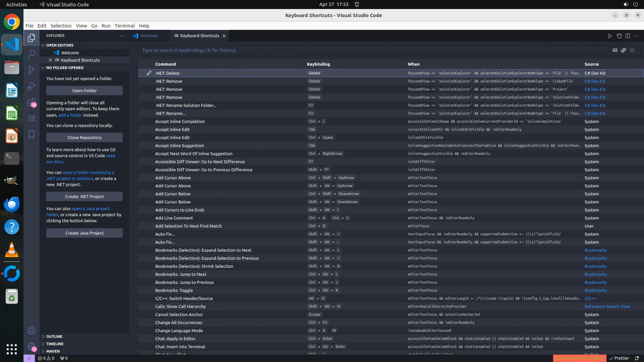This screenshot has width=644, height=362.
Task: Click the Bookmarks source link for Bookmarks: Toggle
Action: click(595, 290)
